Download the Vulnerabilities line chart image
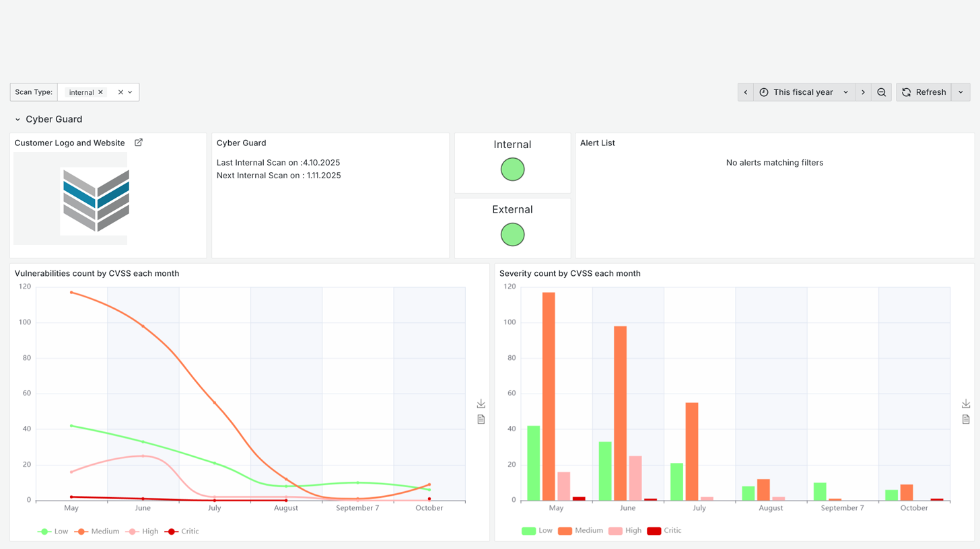This screenshot has height=549, width=980. (481, 404)
